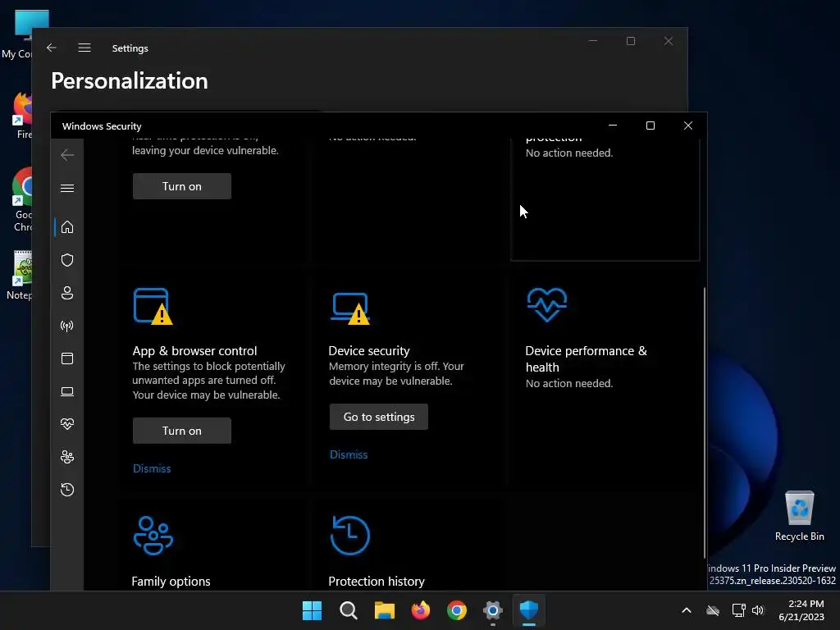Click Protection history clock tile icon
Viewport: 840px width, 630px height.
click(349, 535)
